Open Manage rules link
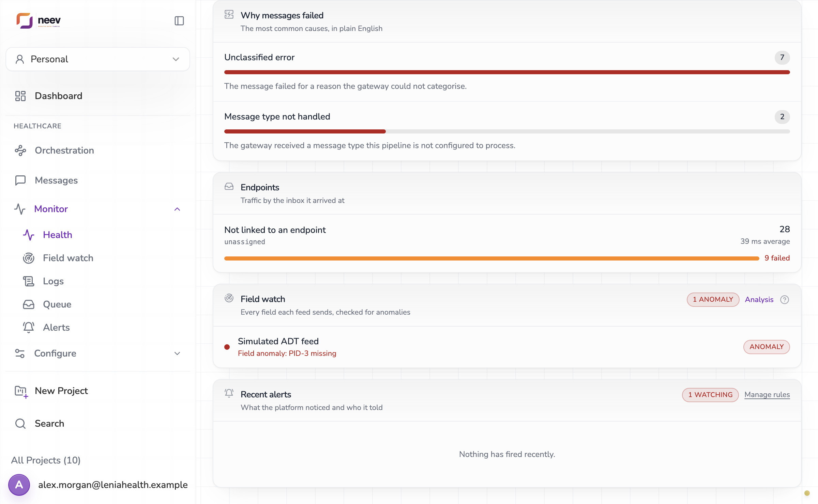The image size is (818, 504). 767,395
